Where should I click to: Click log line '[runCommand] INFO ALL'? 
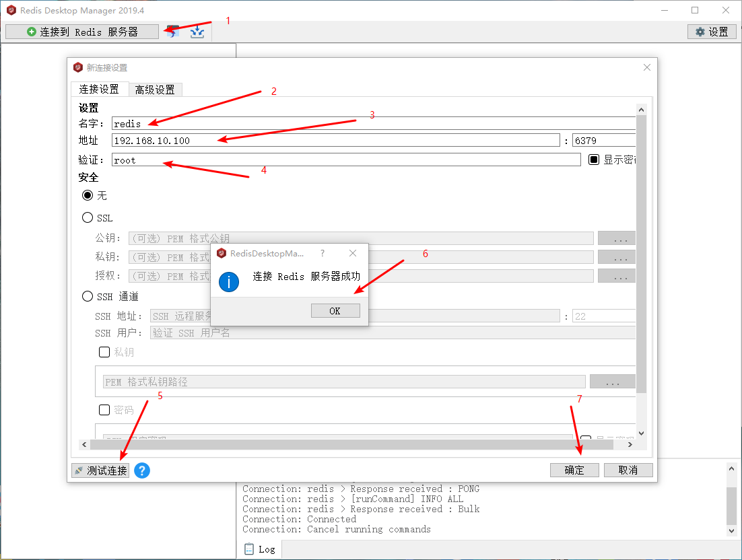pos(353,499)
